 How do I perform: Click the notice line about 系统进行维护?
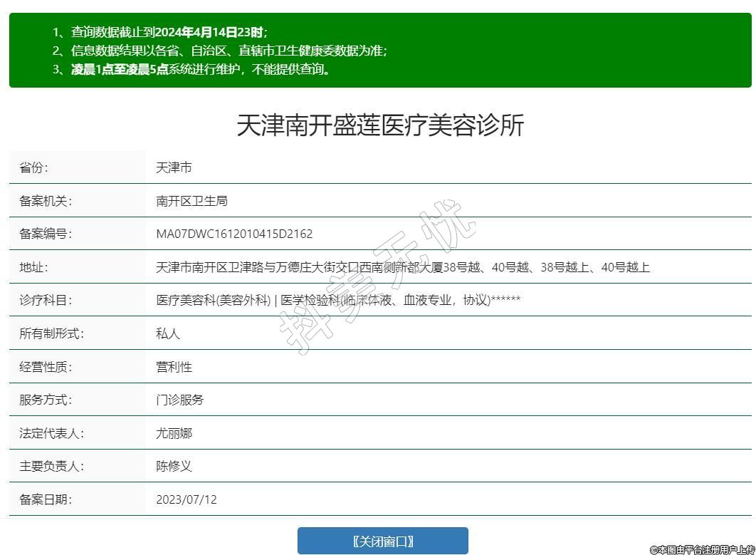tap(192, 69)
